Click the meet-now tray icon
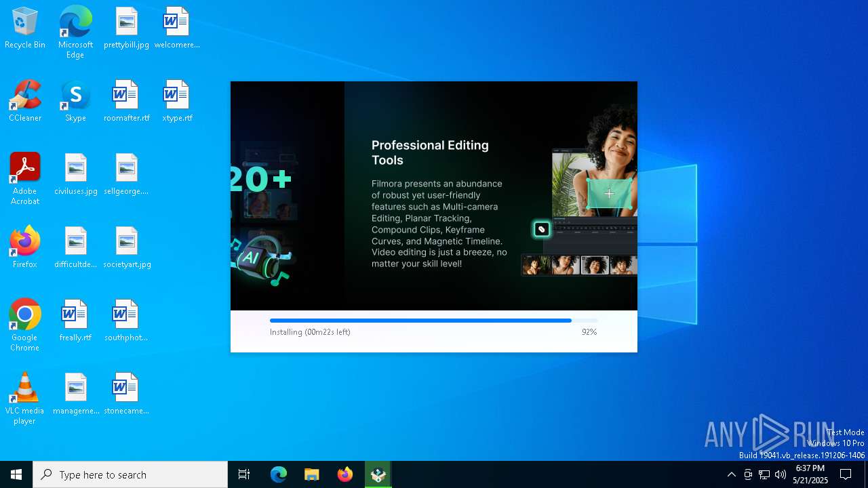Screen dimensions: 868x488 [x=748, y=474]
